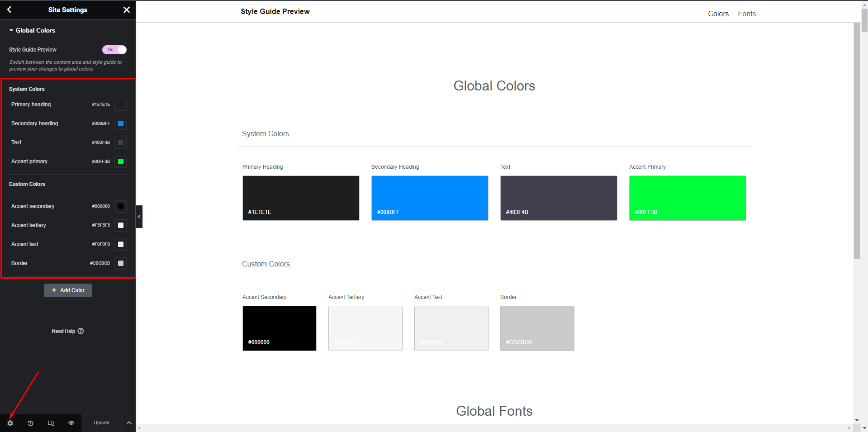This screenshot has width=868, height=432.
Task: Open Accent text swatch in panel
Action: [x=121, y=244]
